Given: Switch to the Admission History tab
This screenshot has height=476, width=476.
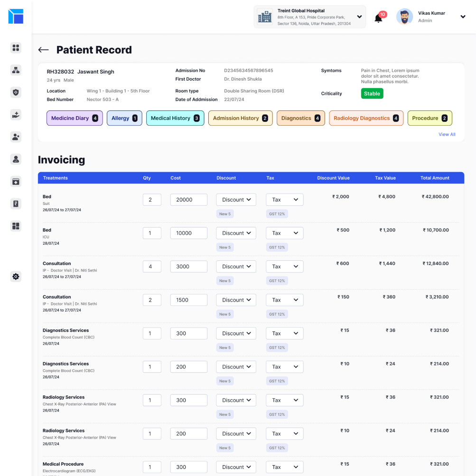Looking at the screenshot, I should 240,118.
